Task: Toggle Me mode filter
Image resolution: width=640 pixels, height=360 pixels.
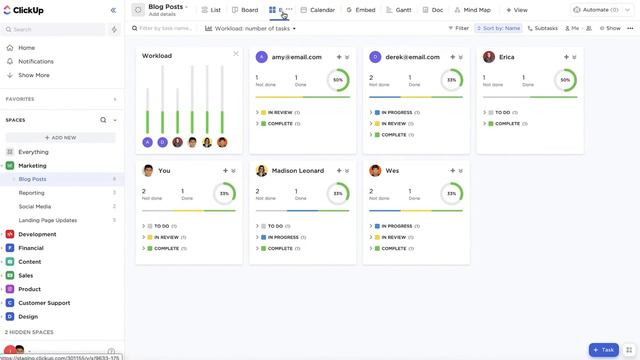Action: pyautogui.click(x=572, y=28)
